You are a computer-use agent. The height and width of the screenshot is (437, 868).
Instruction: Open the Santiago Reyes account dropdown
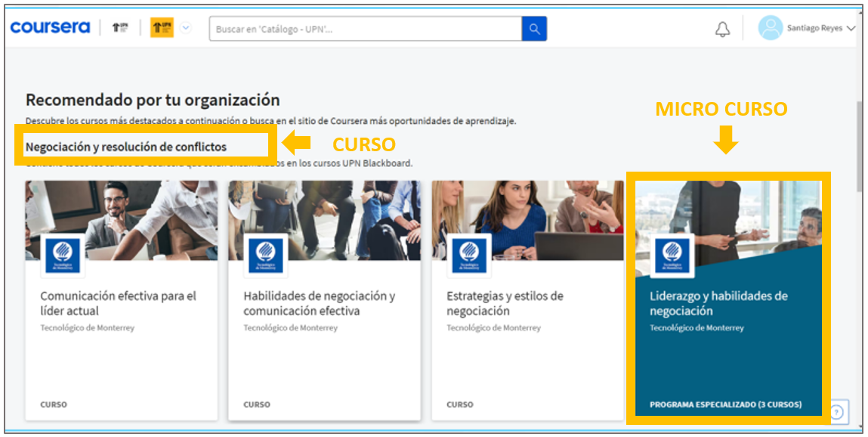coord(820,28)
